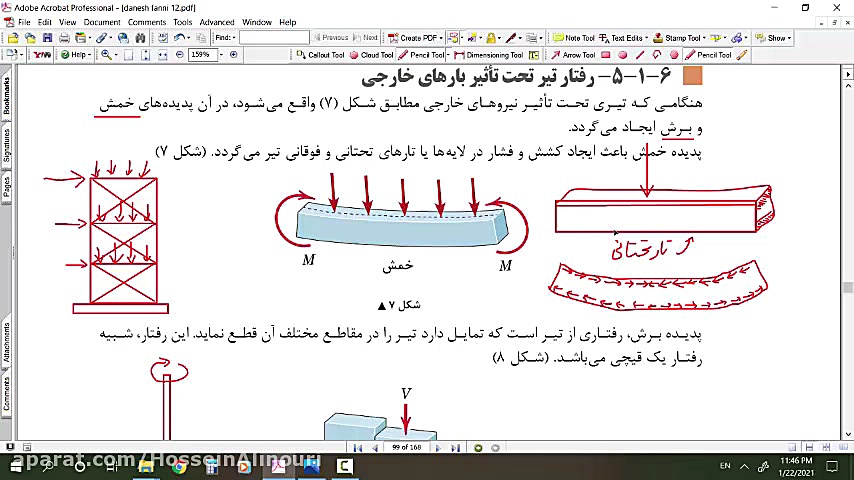Select the Callout Tool
The height and width of the screenshot is (480, 854).
320,55
